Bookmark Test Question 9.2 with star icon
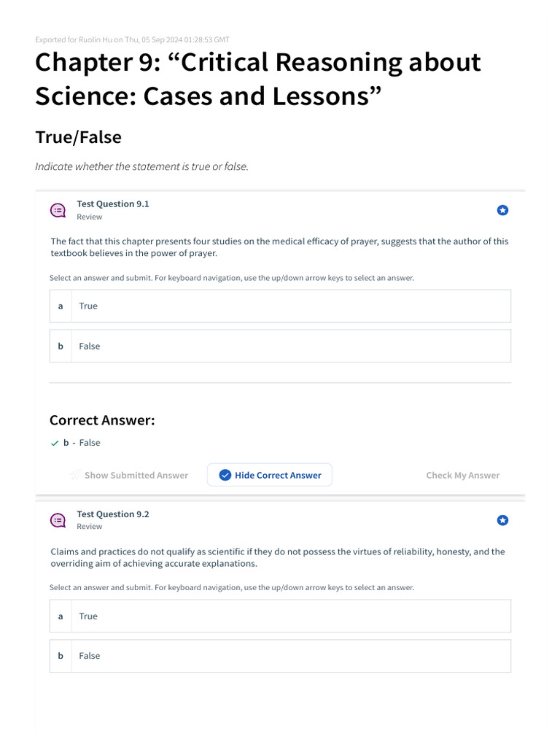The image size is (560, 747). [x=502, y=520]
